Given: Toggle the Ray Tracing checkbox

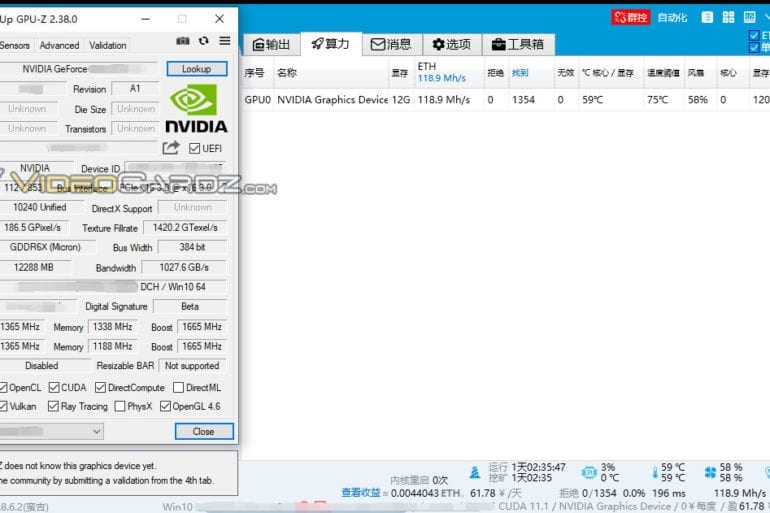Looking at the screenshot, I should point(53,406).
